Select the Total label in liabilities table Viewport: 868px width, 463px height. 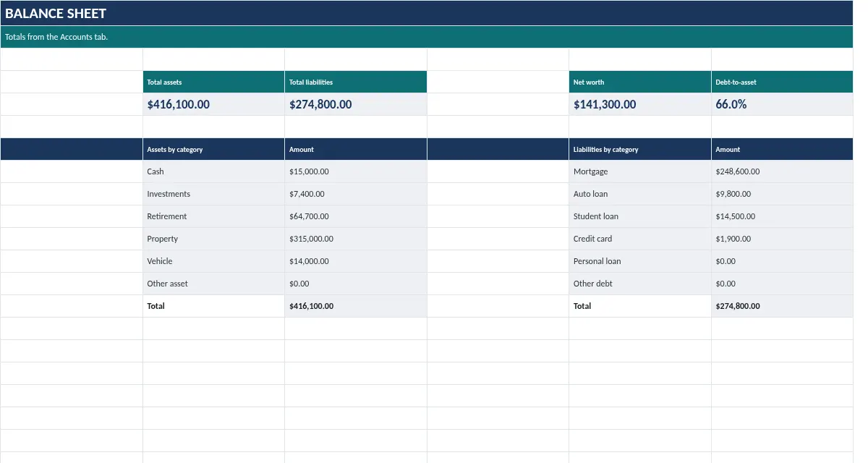pyautogui.click(x=640, y=306)
